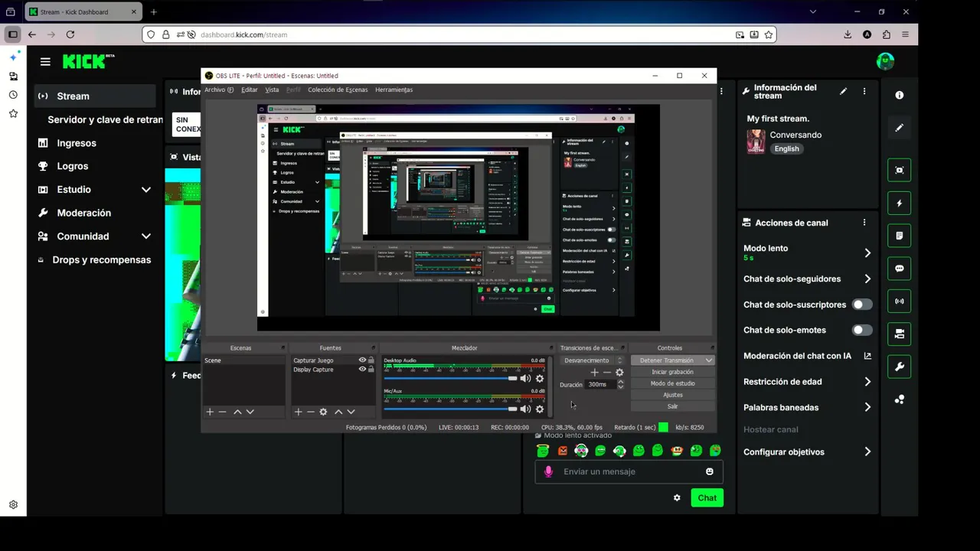This screenshot has height=551, width=980.
Task: Click the chat bubble icon in the right sidebar
Action: [900, 269]
